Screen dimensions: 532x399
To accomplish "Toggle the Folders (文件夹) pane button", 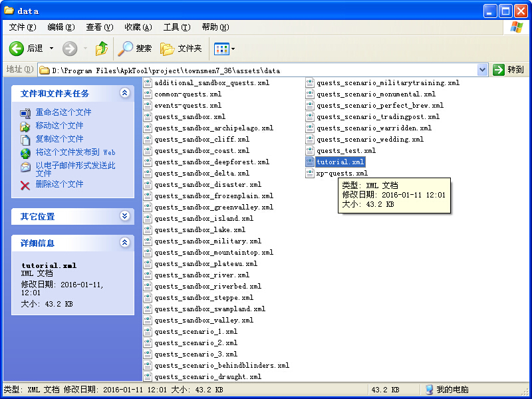I will [181, 49].
